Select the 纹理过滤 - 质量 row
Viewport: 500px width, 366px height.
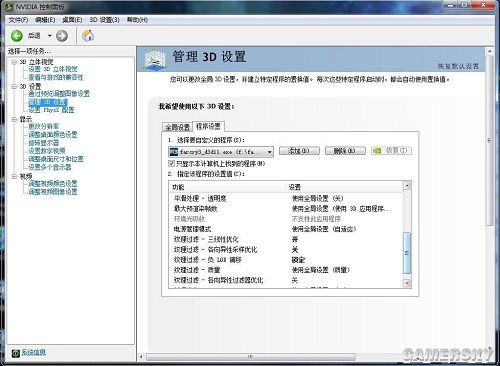click(286, 270)
